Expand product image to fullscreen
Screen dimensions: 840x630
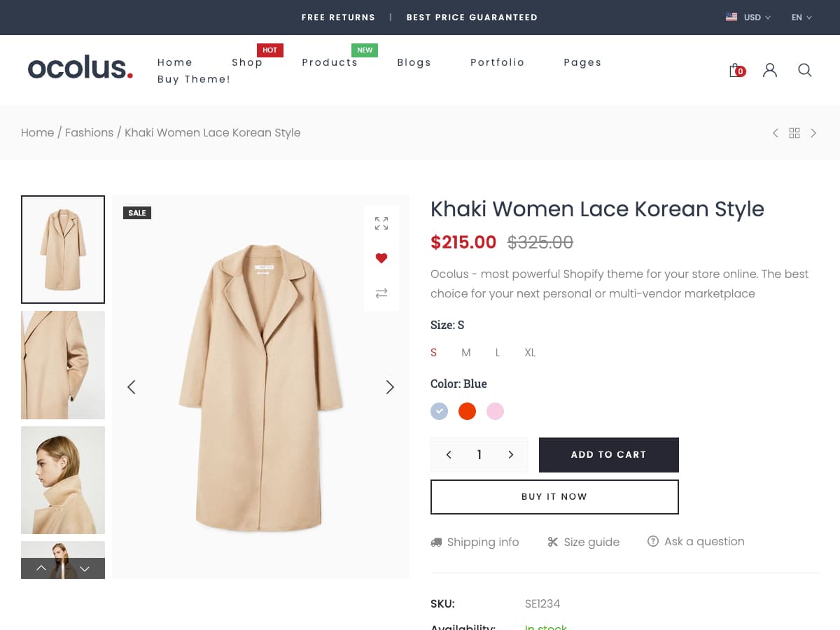(x=381, y=223)
